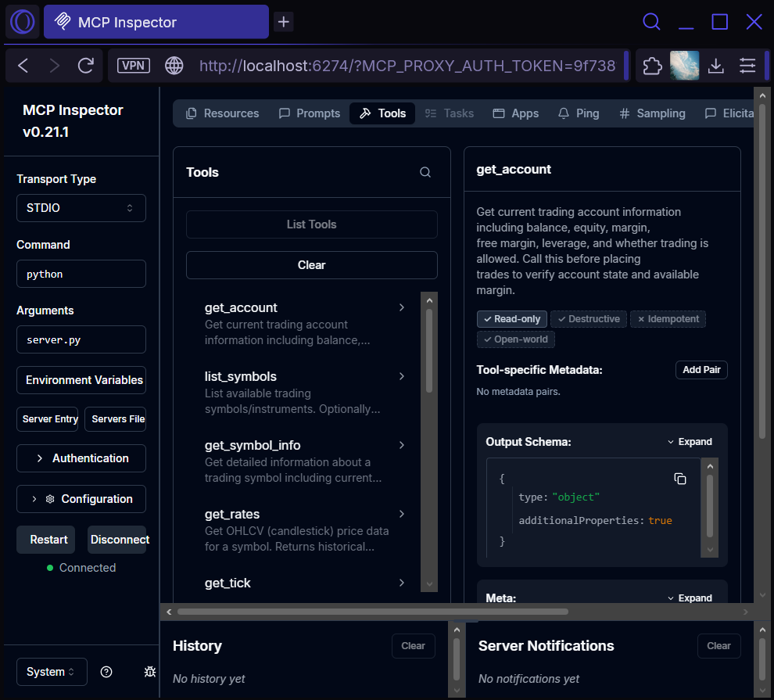This screenshot has height=700, width=774.
Task: Toggle the Destructive annotation badge
Action: pos(588,319)
